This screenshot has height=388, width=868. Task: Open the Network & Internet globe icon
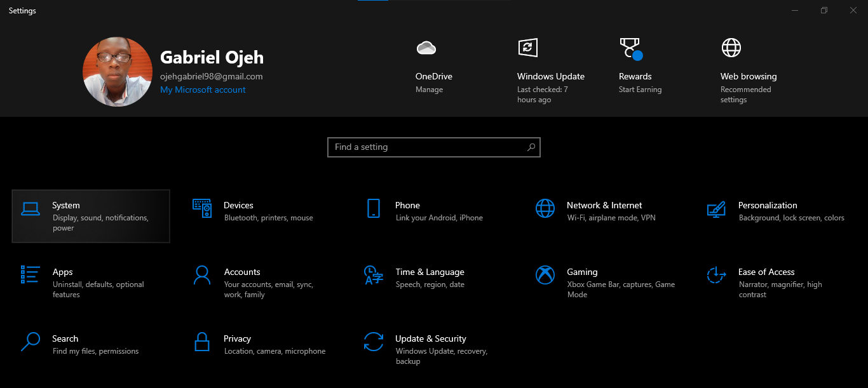coord(545,208)
